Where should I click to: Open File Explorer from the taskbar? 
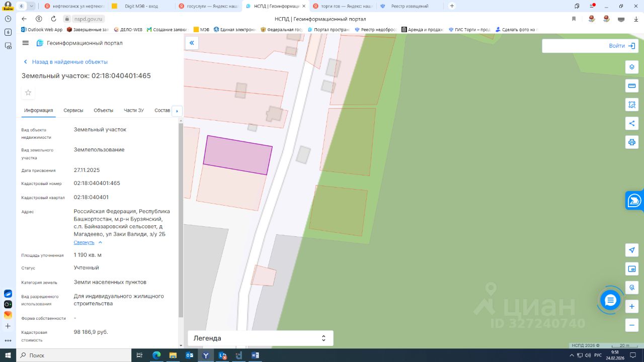[173, 355]
